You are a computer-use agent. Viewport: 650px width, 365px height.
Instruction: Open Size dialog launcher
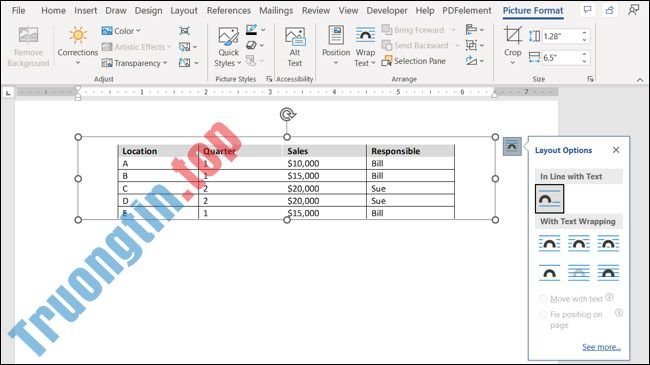(x=590, y=79)
